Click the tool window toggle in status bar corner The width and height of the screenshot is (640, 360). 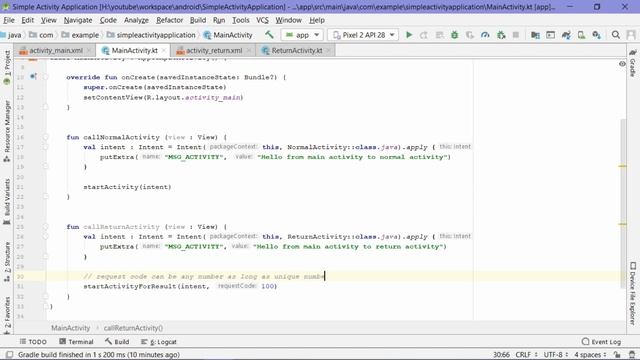(x=9, y=355)
